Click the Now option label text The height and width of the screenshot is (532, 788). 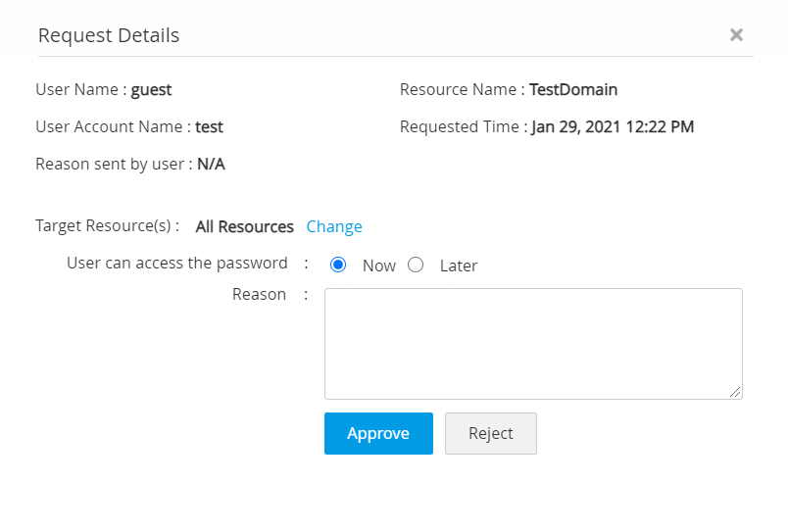(379, 266)
